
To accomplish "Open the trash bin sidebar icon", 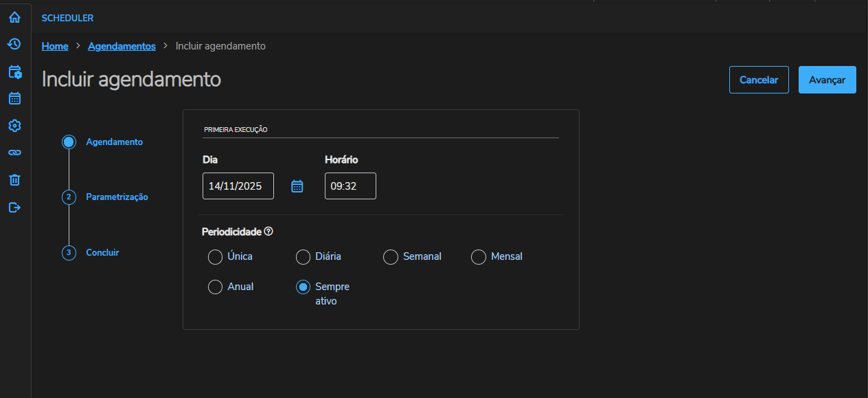I will click(x=14, y=180).
